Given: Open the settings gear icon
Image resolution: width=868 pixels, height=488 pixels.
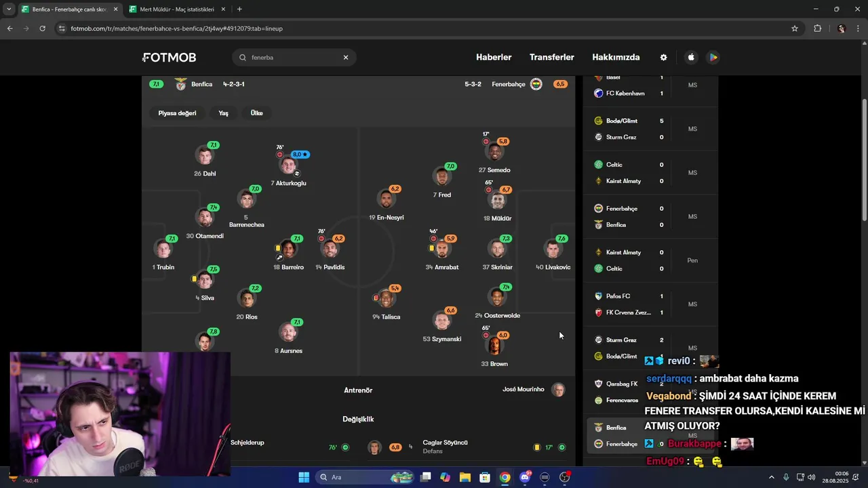Looking at the screenshot, I should click(x=663, y=58).
